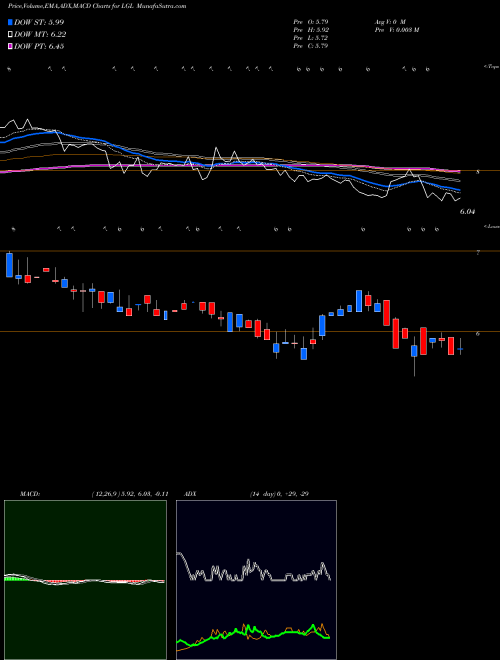
Task: Click the ADX values '(14 day) 6, +29, -29'
Action: (279, 494)
